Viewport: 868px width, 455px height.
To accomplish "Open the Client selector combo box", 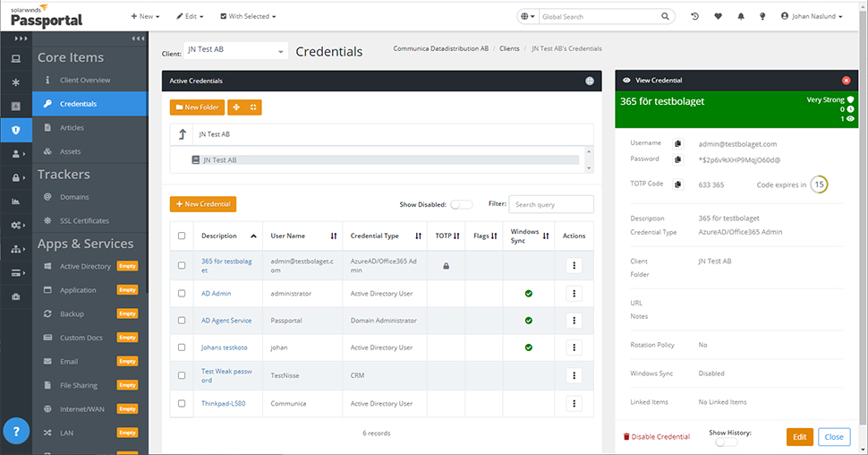I will [x=235, y=50].
